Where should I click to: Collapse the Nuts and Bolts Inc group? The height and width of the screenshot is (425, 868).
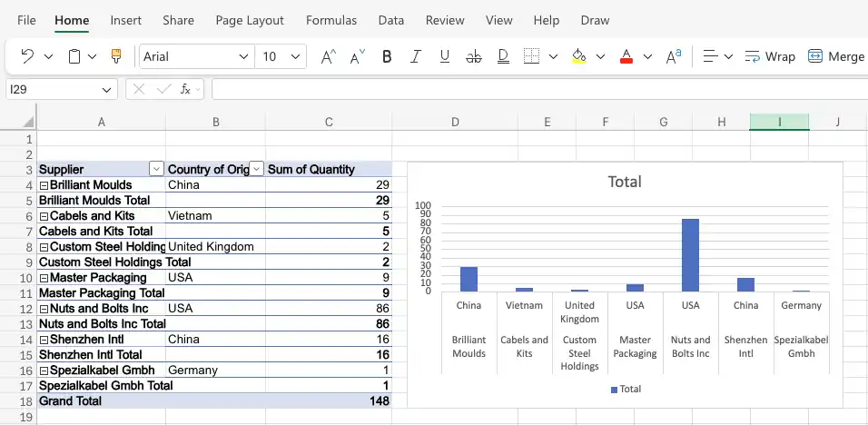pyautogui.click(x=44, y=310)
